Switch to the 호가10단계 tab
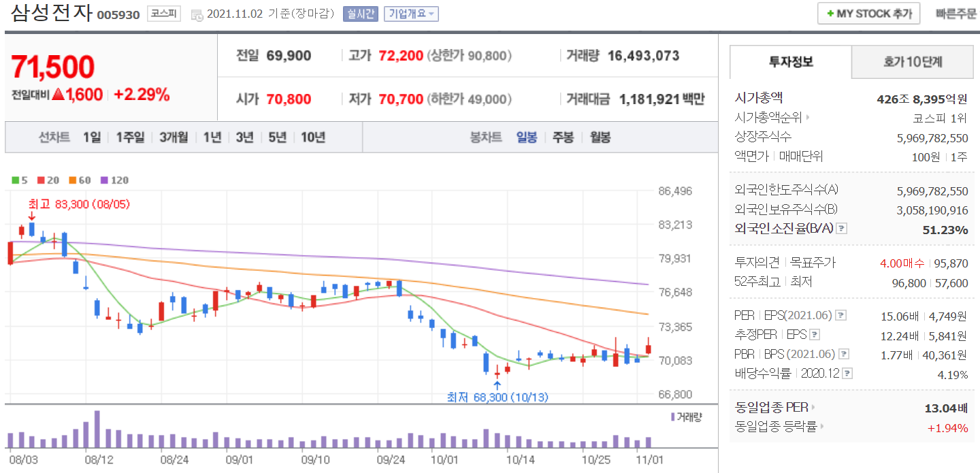The width and height of the screenshot is (980, 473). coord(913,62)
